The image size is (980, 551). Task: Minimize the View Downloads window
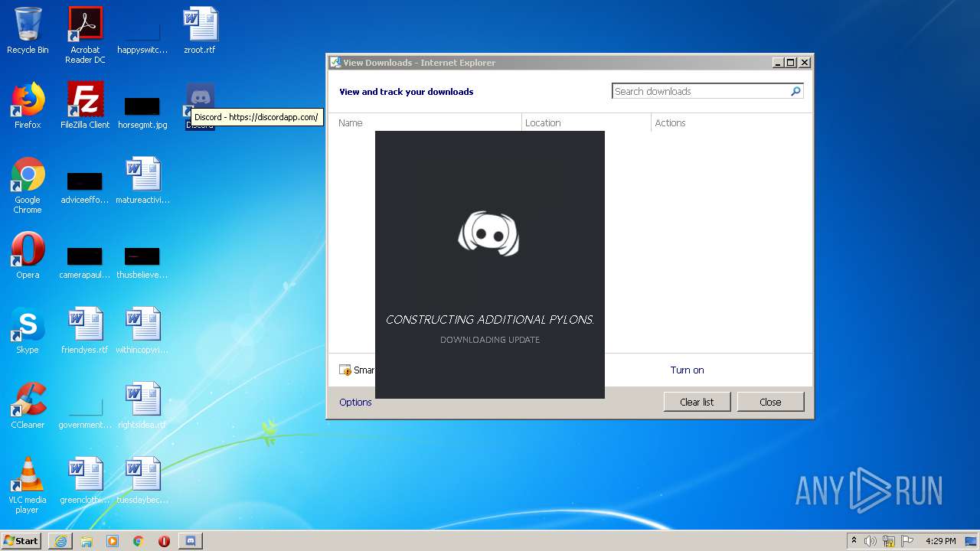pyautogui.click(x=779, y=63)
